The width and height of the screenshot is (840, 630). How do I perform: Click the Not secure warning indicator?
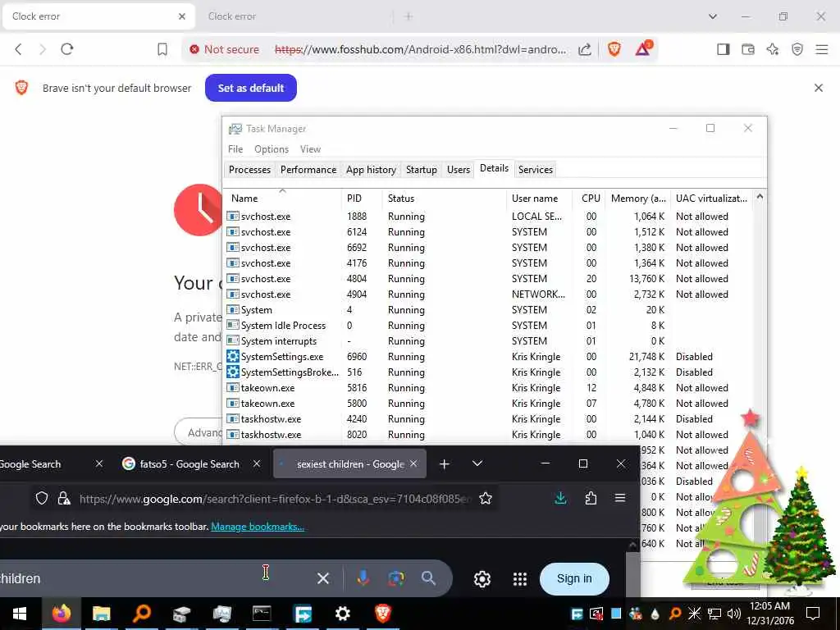coord(225,49)
